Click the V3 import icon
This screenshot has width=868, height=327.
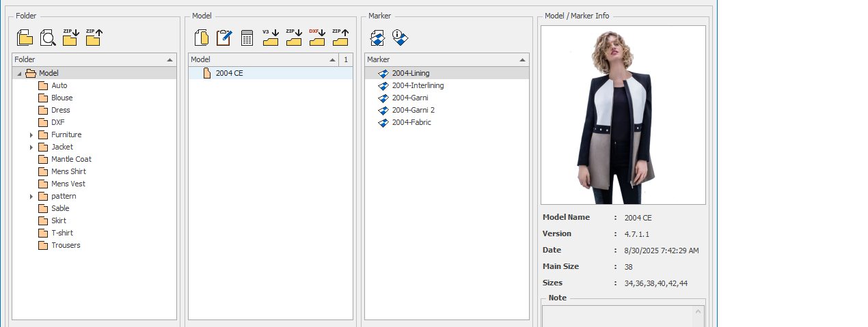[x=271, y=38]
